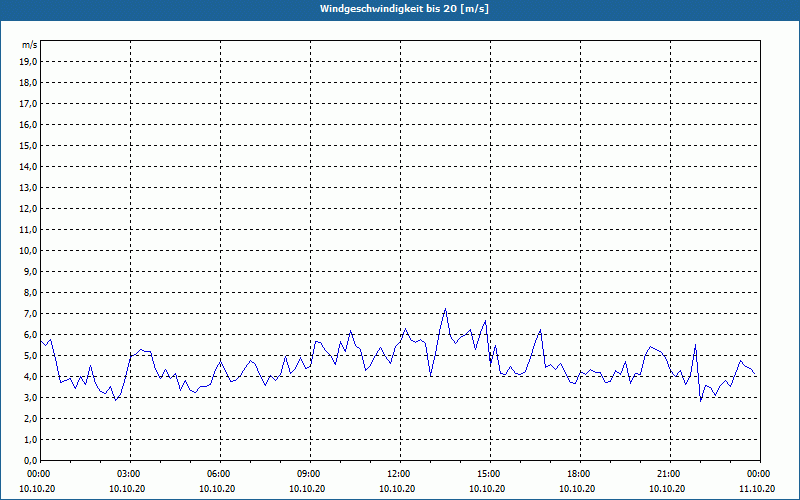Click the y-axis value '5,0'
This screenshot has width=800, height=500.
click(x=31, y=356)
